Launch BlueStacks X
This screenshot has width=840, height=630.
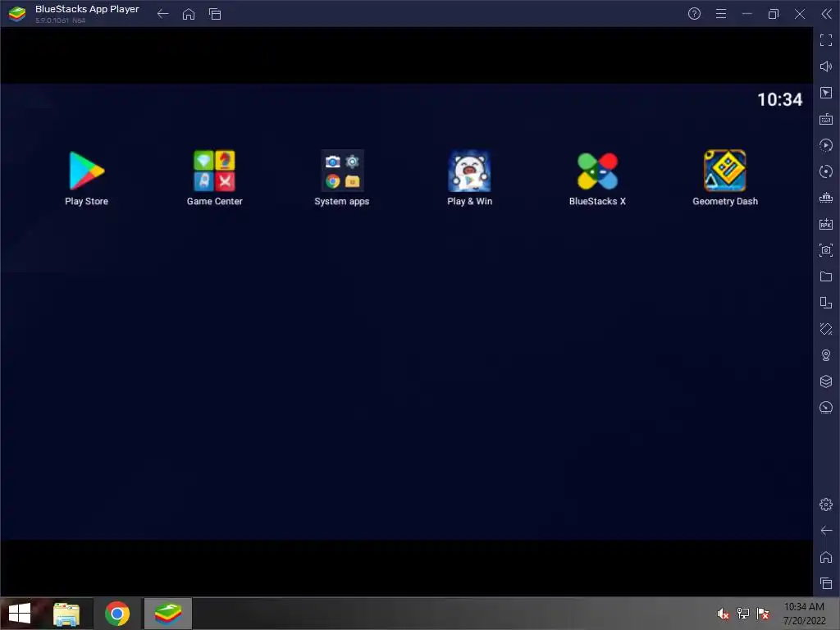597,171
